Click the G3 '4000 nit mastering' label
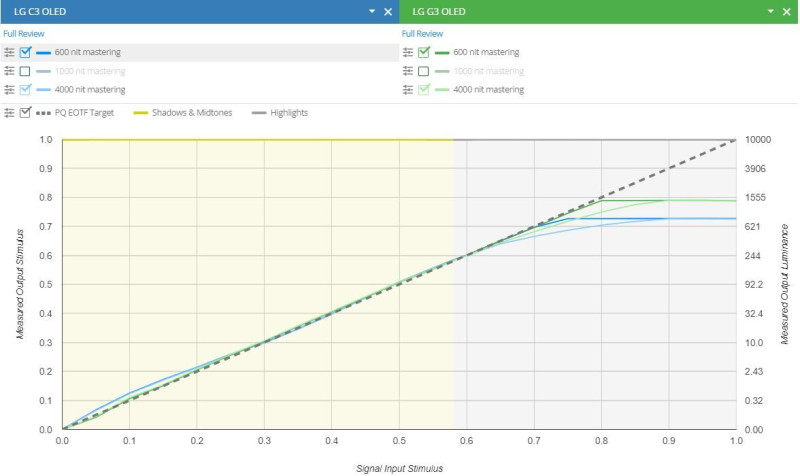Viewport: 800px width, 476px height. click(x=488, y=90)
